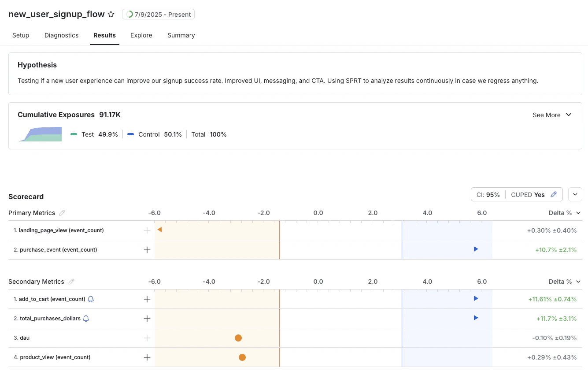This screenshot has width=588, height=386.
Task: Open the Delta % dropdown for Primary Metrics
Action: pos(565,213)
